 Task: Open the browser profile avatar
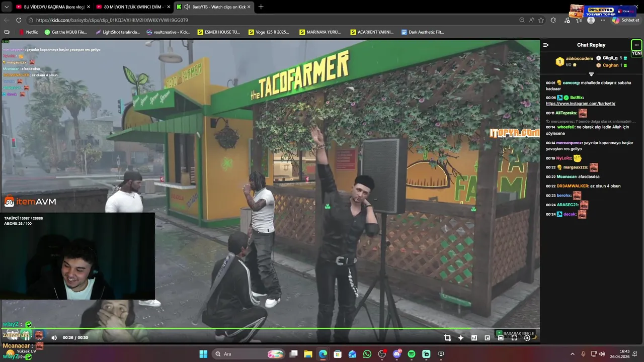(x=591, y=20)
